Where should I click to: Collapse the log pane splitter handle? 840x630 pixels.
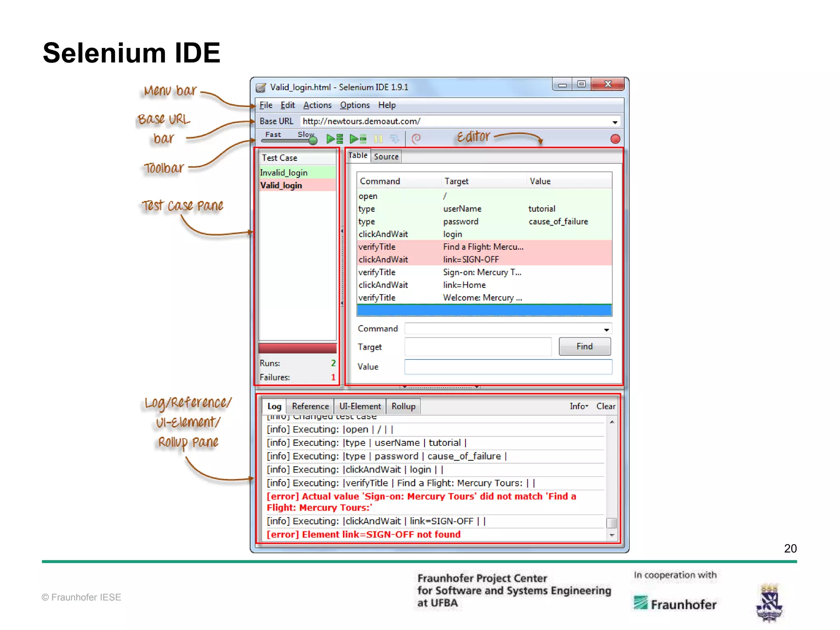pos(441,386)
